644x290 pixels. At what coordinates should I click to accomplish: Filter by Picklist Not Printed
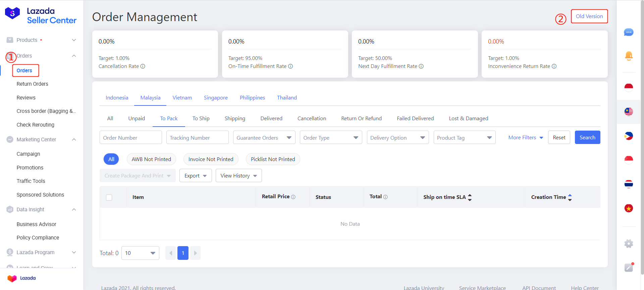[273, 159]
